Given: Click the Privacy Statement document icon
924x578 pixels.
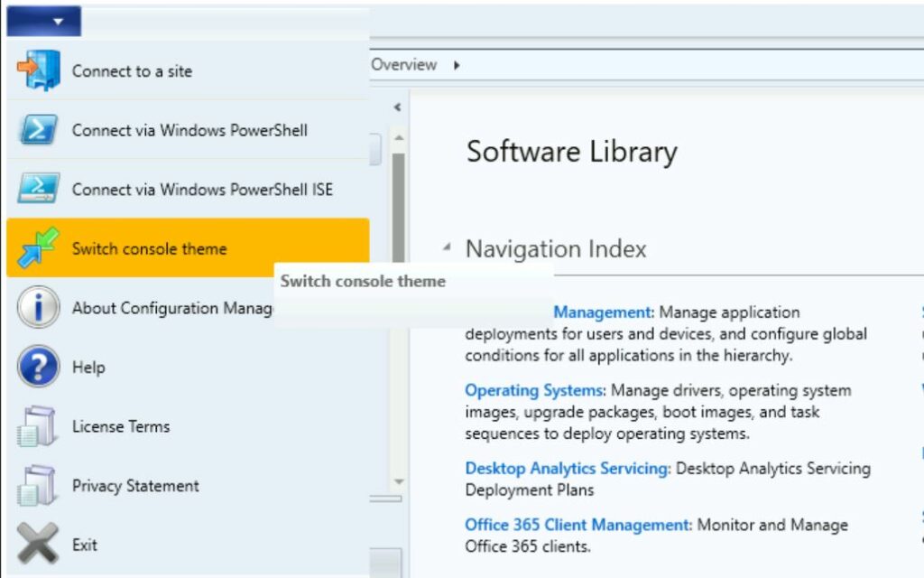Looking at the screenshot, I should tap(37, 485).
